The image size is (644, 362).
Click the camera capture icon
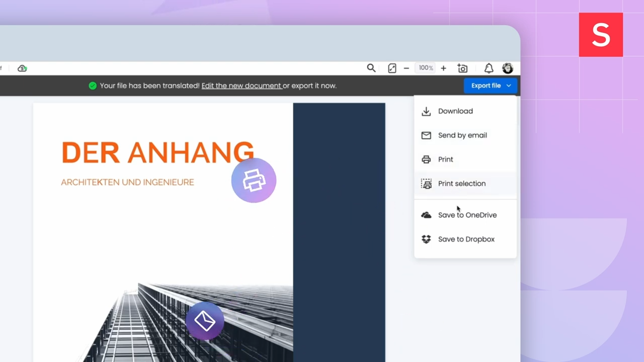click(462, 68)
